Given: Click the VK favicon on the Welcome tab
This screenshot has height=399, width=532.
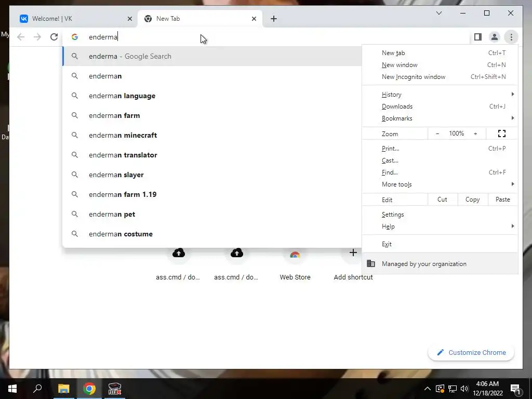Looking at the screenshot, I should (x=24, y=19).
